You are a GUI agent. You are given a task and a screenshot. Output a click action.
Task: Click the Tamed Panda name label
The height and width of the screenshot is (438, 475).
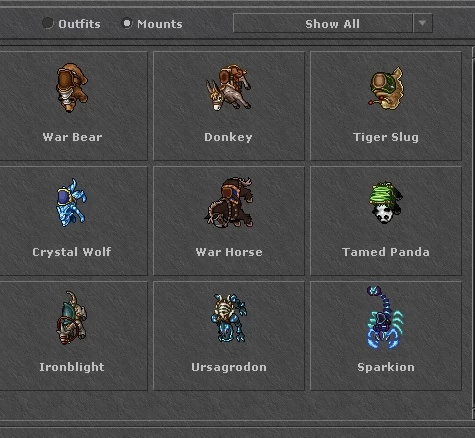click(386, 252)
